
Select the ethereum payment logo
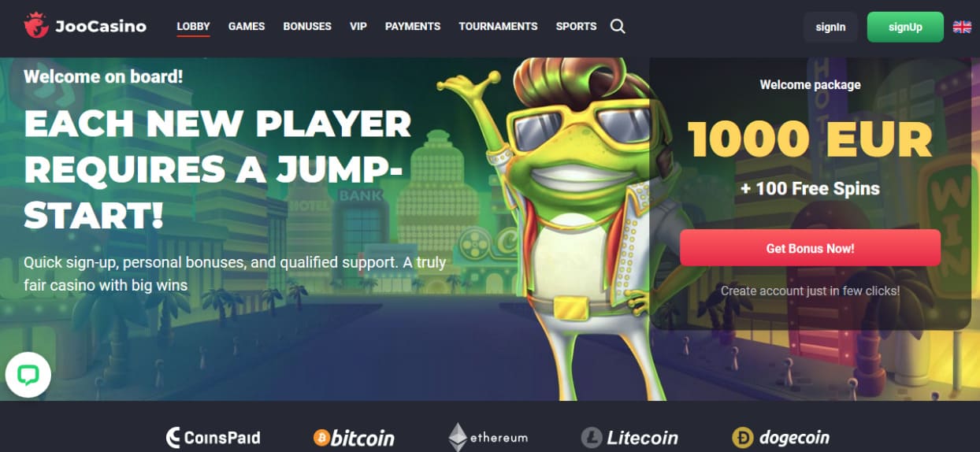[x=488, y=437]
